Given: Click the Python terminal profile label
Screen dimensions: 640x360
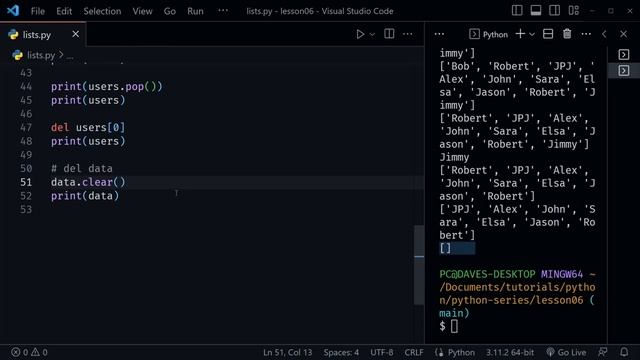Looking at the screenshot, I should 488,34.
